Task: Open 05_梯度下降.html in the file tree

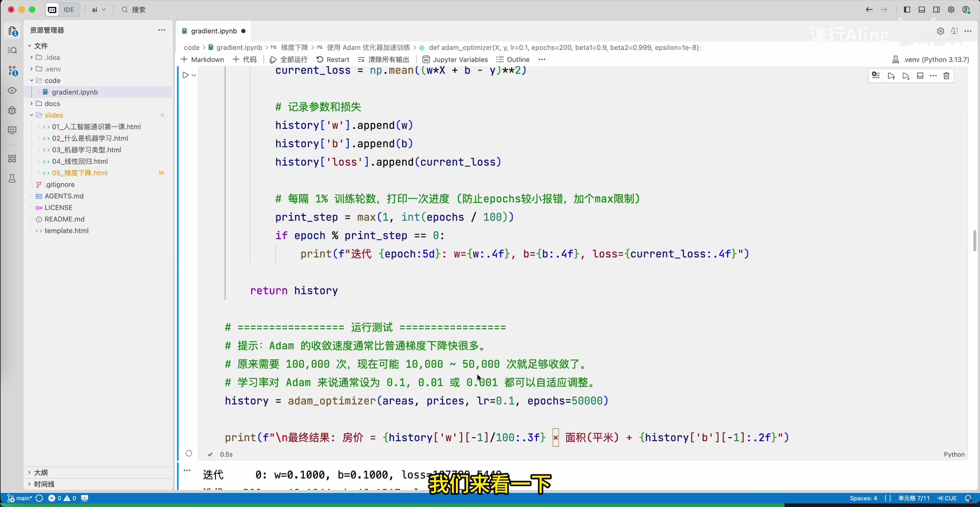Action: click(80, 173)
